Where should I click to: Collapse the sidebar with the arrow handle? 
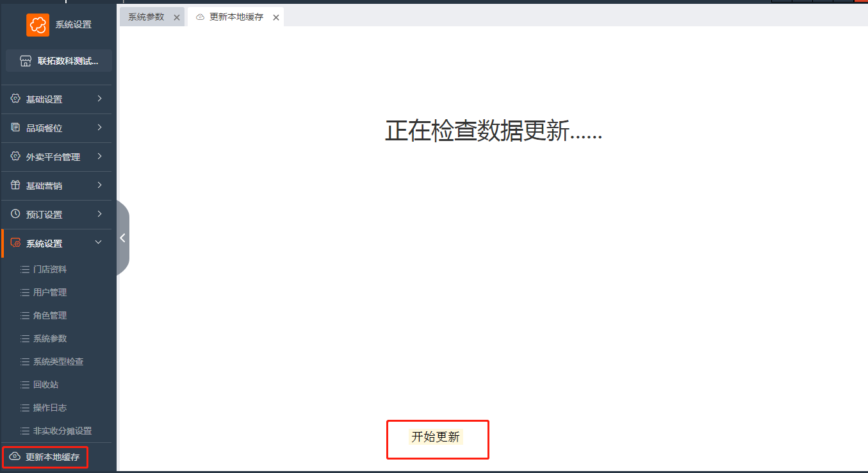(x=122, y=238)
